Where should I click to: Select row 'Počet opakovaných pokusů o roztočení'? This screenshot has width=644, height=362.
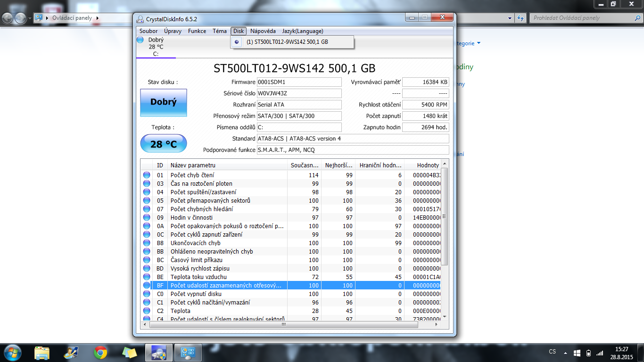tap(291, 226)
